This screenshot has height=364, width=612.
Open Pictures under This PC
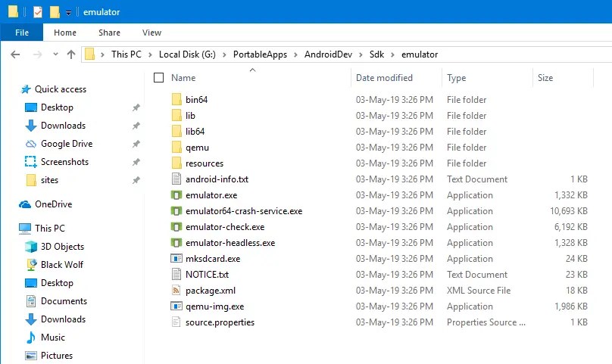[48, 356]
